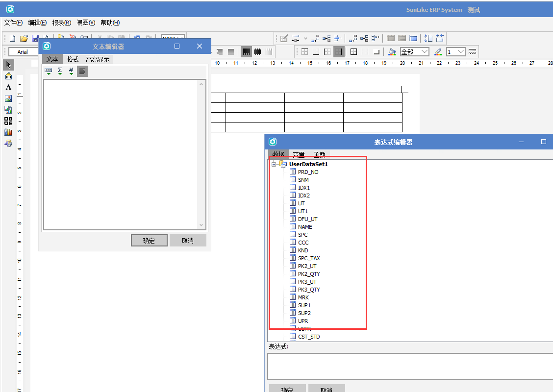Remove all frame lines

(365, 52)
